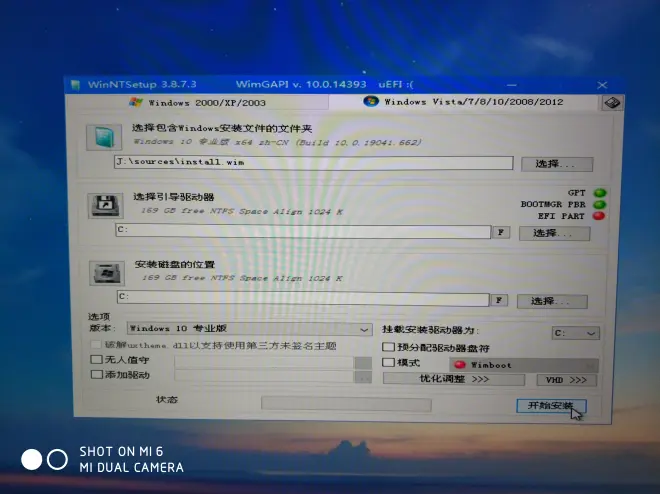Click the installation drive C: path field
Screen dimensions: 660x494
coord(303,298)
